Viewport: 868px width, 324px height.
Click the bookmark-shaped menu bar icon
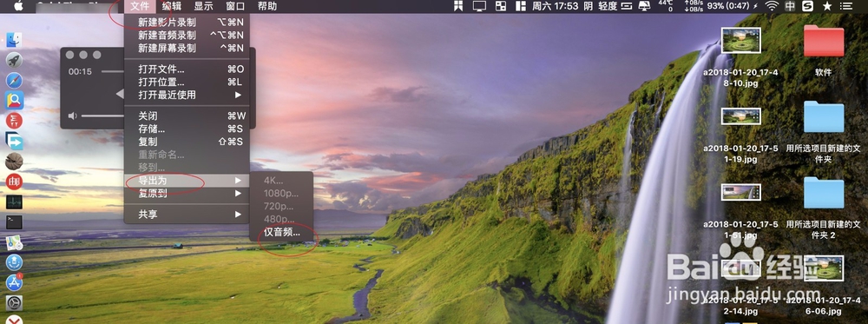[x=457, y=6]
